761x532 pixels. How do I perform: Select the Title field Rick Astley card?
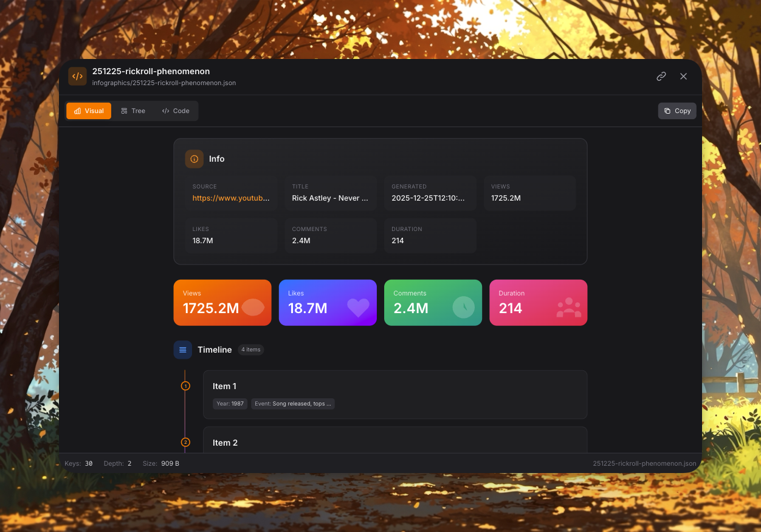click(331, 193)
